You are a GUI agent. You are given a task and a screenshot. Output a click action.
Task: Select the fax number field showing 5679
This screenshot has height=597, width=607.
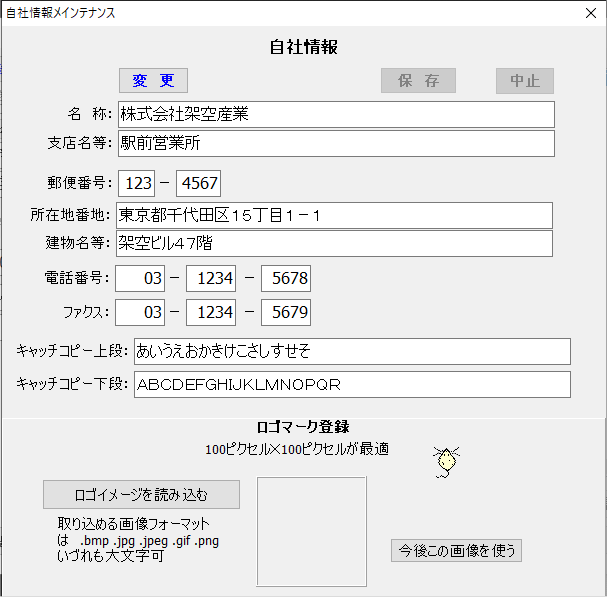[286, 313]
